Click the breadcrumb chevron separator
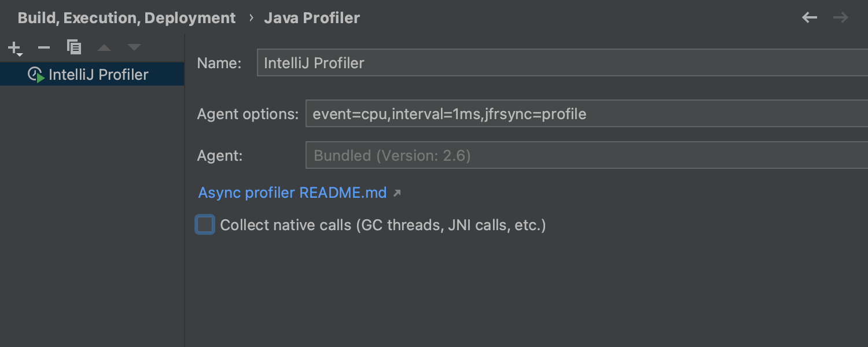Screen dimensions: 868x347 pos(251,18)
